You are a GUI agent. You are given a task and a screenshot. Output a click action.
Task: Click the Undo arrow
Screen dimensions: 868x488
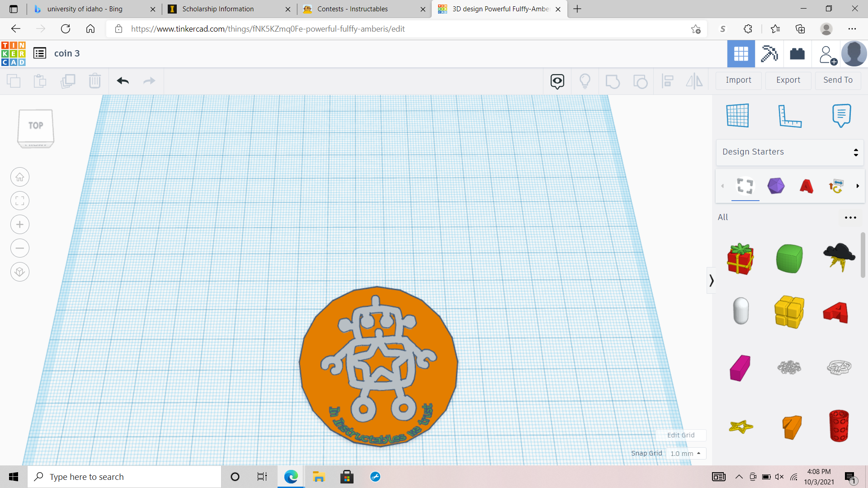[x=122, y=81]
